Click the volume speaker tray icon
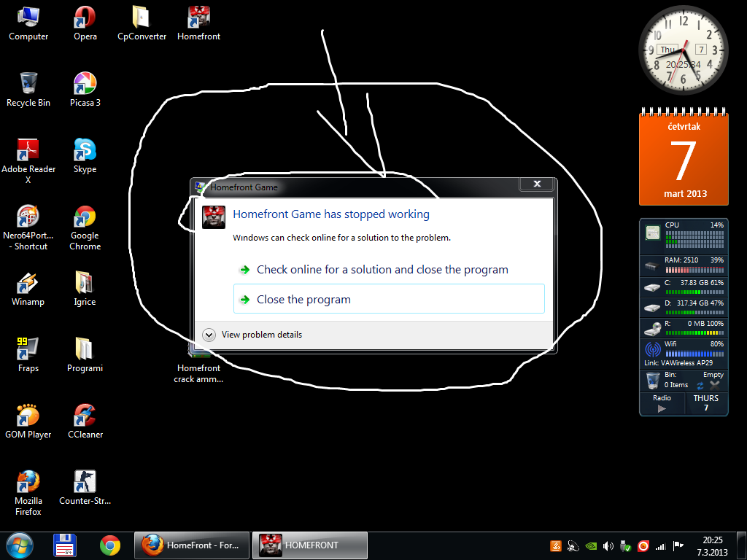 coord(608,546)
